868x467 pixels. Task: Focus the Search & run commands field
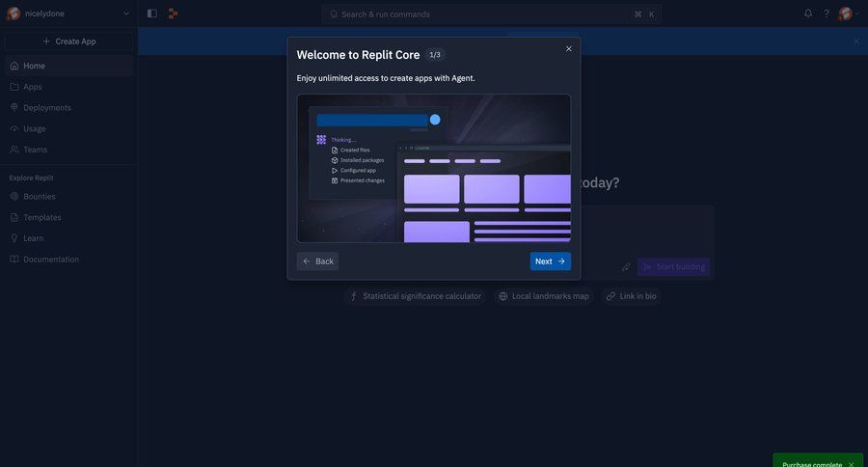[x=491, y=14]
